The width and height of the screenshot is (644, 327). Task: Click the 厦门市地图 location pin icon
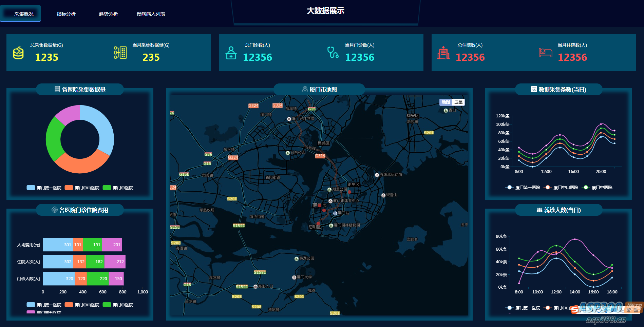coord(305,90)
